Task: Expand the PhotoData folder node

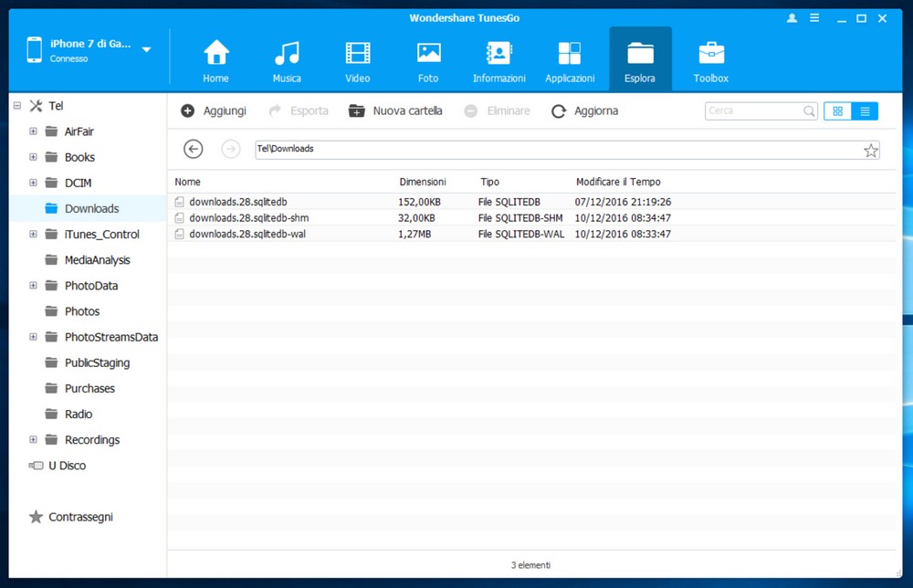Action: tap(33, 286)
